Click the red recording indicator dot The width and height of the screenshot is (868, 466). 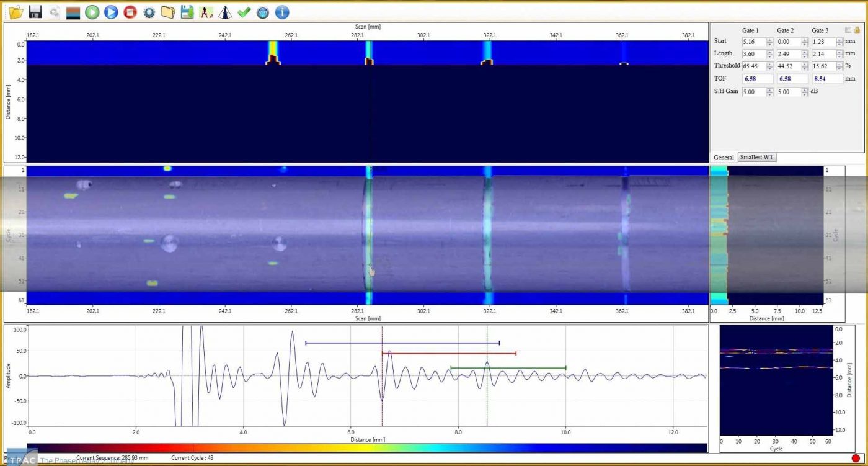point(856,458)
